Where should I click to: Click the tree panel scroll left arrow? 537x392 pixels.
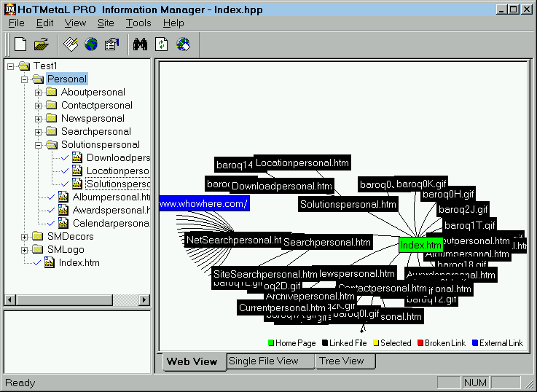point(9,300)
